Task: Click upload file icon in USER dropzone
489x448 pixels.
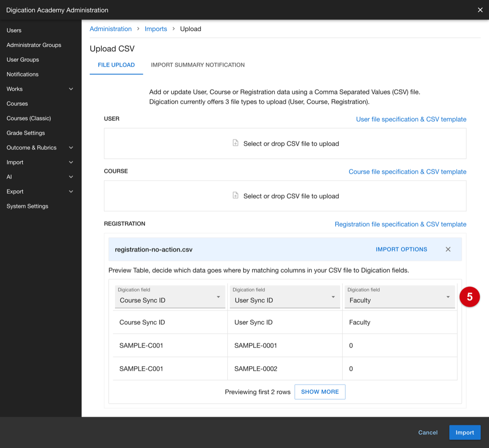Action: point(235,143)
